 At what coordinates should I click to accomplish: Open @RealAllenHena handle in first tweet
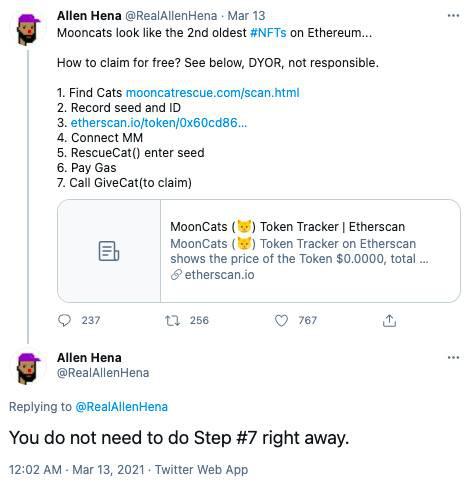click(x=171, y=16)
